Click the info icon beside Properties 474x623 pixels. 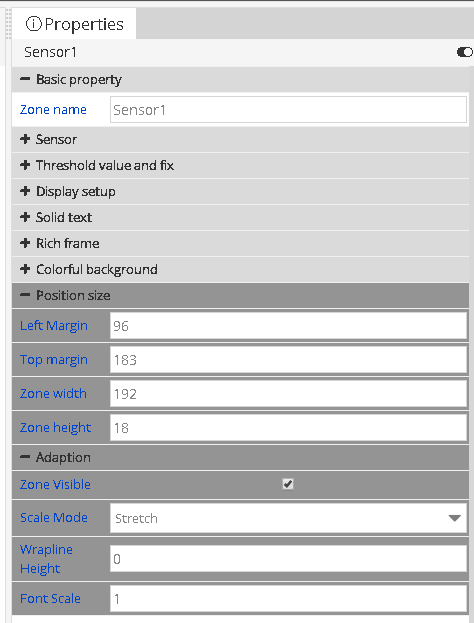point(33,24)
